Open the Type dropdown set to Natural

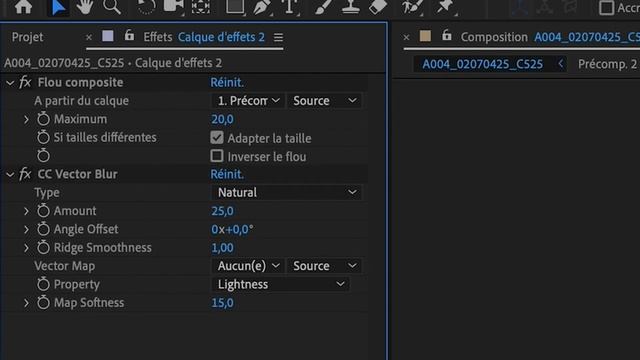287,193
